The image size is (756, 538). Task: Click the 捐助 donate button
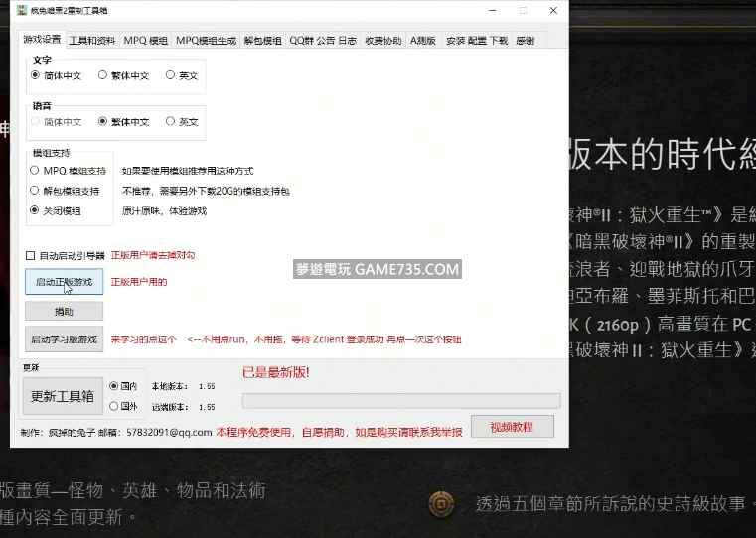click(x=65, y=311)
